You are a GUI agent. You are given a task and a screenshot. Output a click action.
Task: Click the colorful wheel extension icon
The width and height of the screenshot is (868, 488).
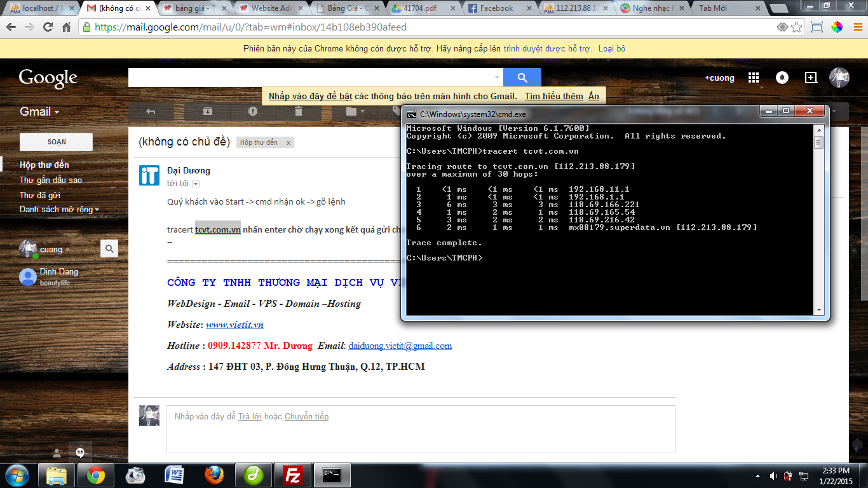[836, 27]
